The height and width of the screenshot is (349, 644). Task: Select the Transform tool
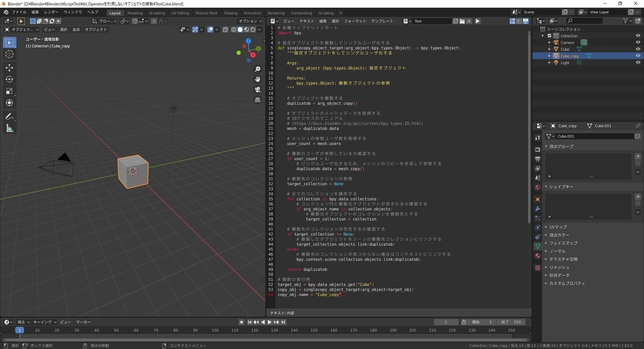pos(10,103)
